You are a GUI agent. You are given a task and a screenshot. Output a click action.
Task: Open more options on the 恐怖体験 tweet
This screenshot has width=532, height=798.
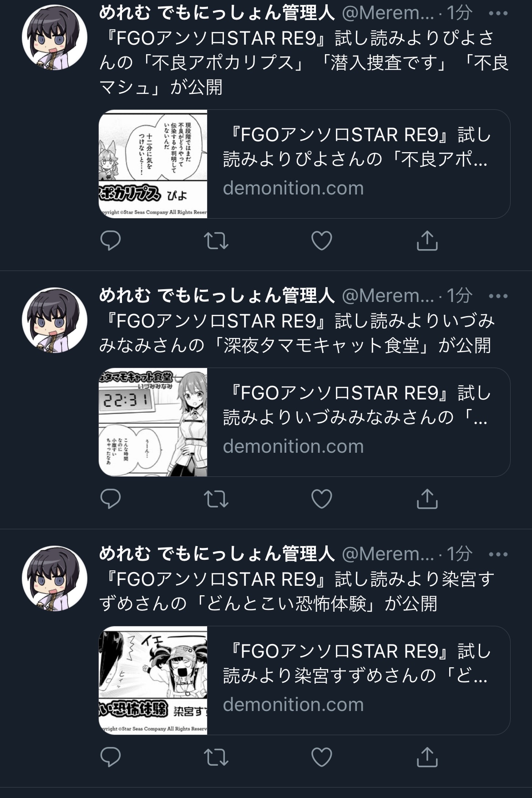click(x=498, y=554)
